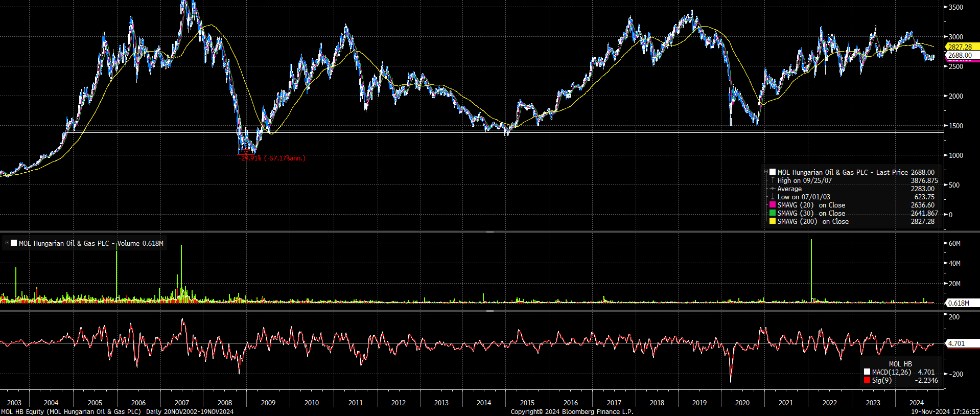Click the 2283.00 average value in legend
Image resolution: width=980 pixels, height=416 pixels.
[923, 189]
